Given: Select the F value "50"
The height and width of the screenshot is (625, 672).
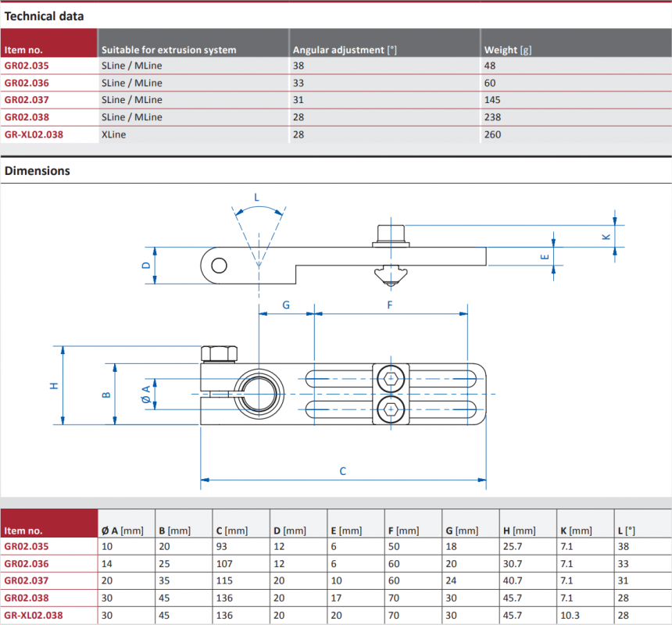Looking at the screenshot, I should coord(394,547).
